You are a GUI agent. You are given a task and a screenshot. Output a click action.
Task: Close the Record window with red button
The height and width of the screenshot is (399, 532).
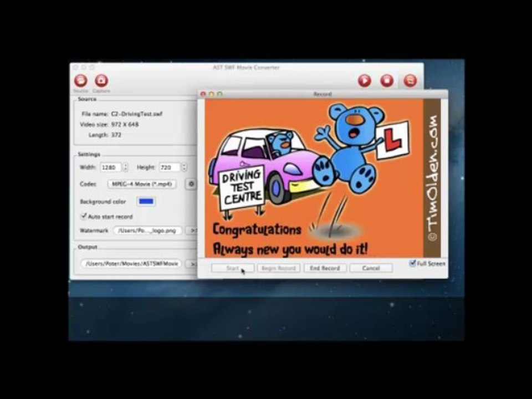point(203,94)
